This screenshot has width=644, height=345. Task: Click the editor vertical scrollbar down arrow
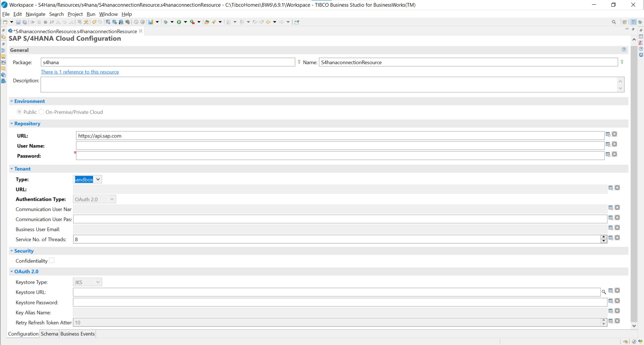click(x=634, y=326)
